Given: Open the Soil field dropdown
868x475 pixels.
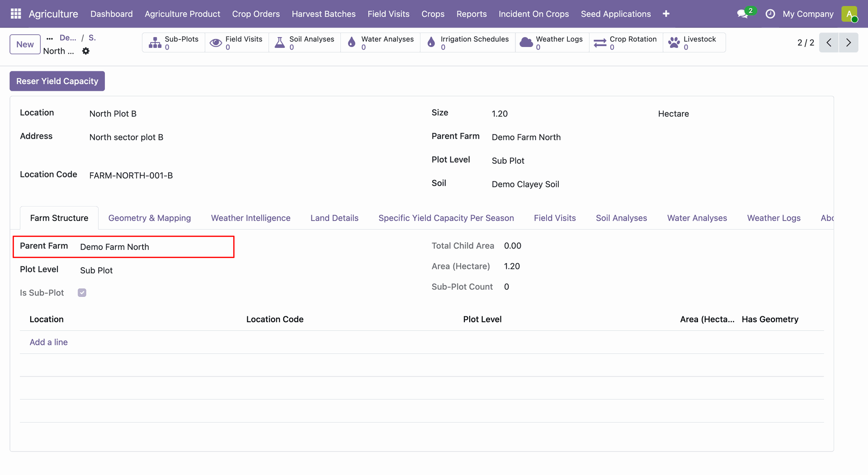Looking at the screenshot, I should [x=658, y=184].
